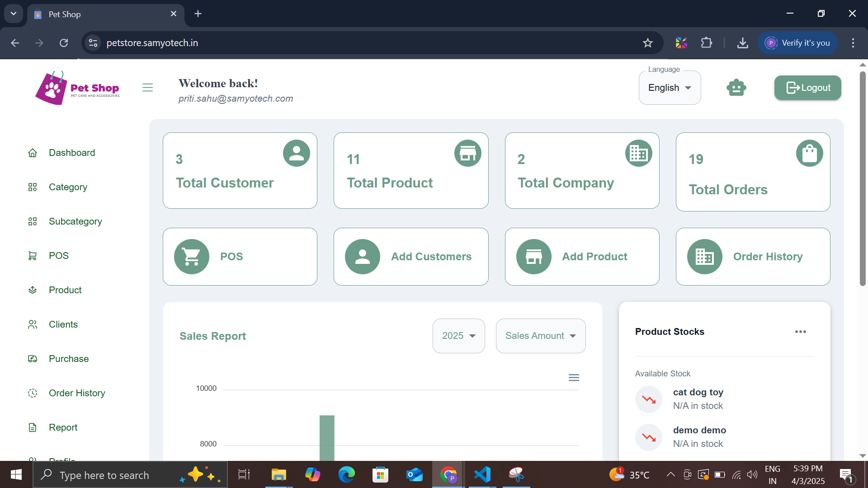Viewport: 868px width, 488px height.
Task: Select Clients from the sidebar menu
Action: pyautogui.click(x=63, y=324)
